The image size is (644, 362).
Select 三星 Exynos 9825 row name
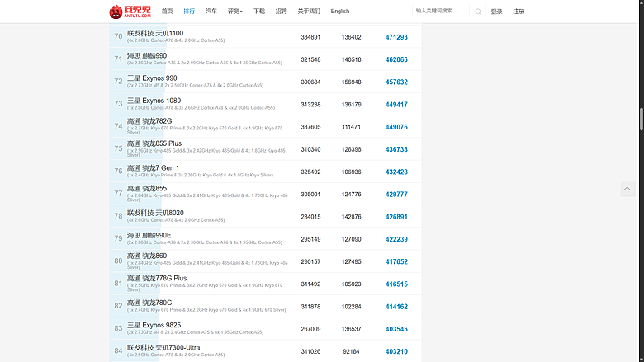pos(154,326)
